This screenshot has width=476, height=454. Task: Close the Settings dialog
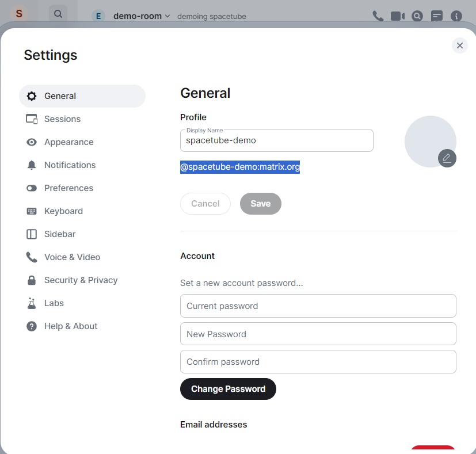tap(460, 45)
